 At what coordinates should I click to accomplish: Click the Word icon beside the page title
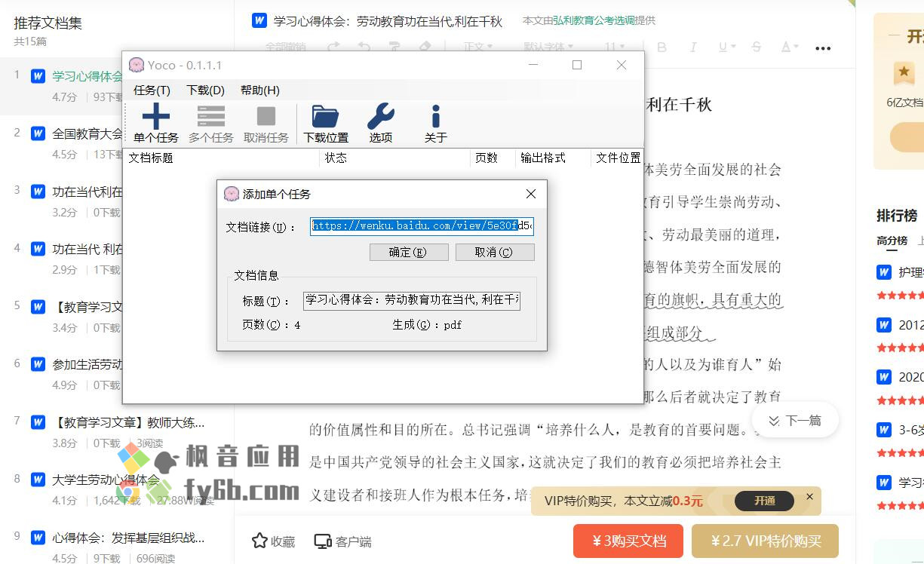(259, 20)
